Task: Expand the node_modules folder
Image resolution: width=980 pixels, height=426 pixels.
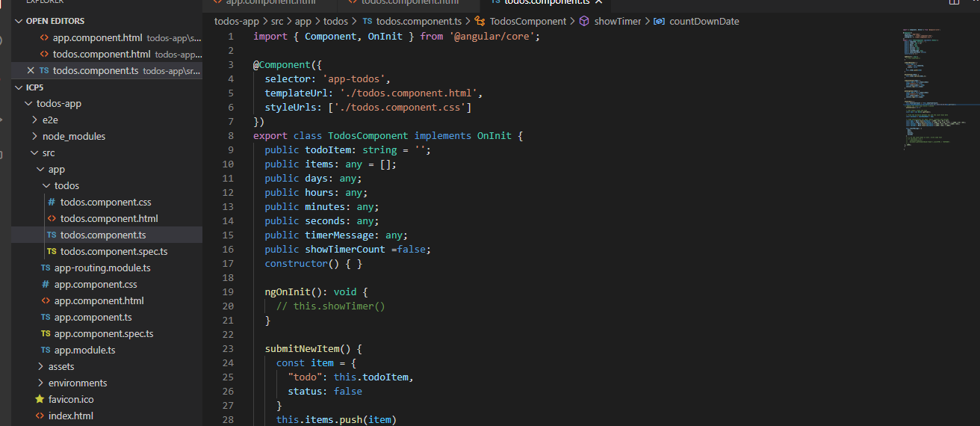Action: click(x=35, y=136)
